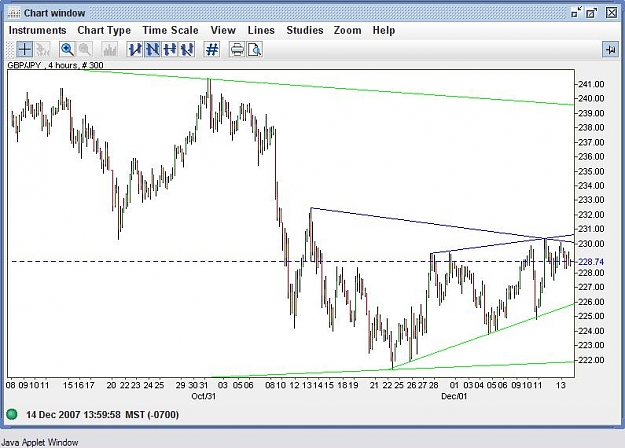Open Print Preview with the page magnifier icon
The width and height of the screenshot is (625, 448).
(254, 49)
